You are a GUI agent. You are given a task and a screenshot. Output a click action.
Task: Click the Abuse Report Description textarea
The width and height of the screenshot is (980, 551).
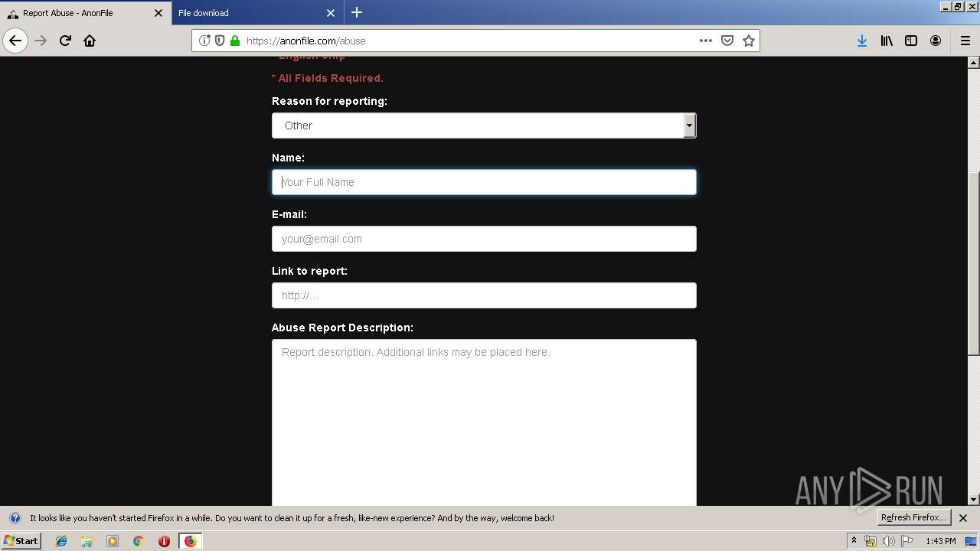pos(484,422)
